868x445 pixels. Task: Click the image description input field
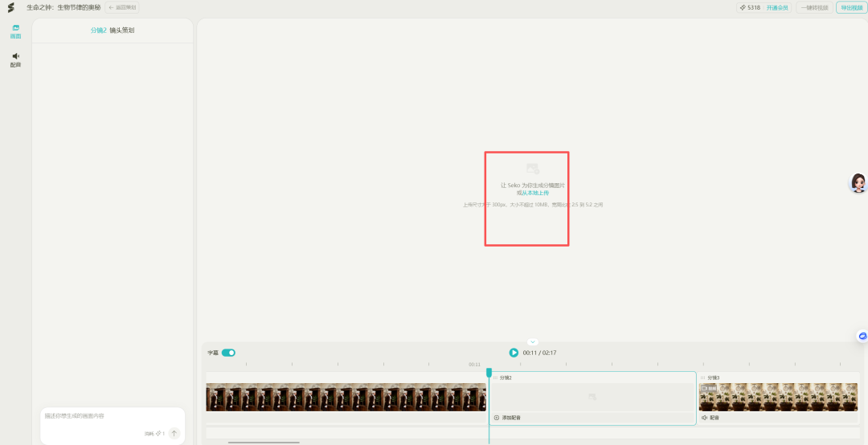pos(111,416)
